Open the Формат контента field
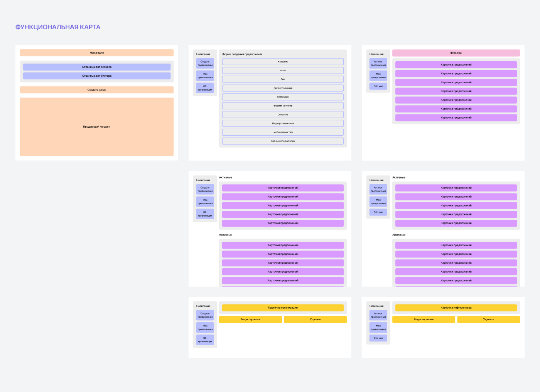540x392 pixels. tap(283, 106)
